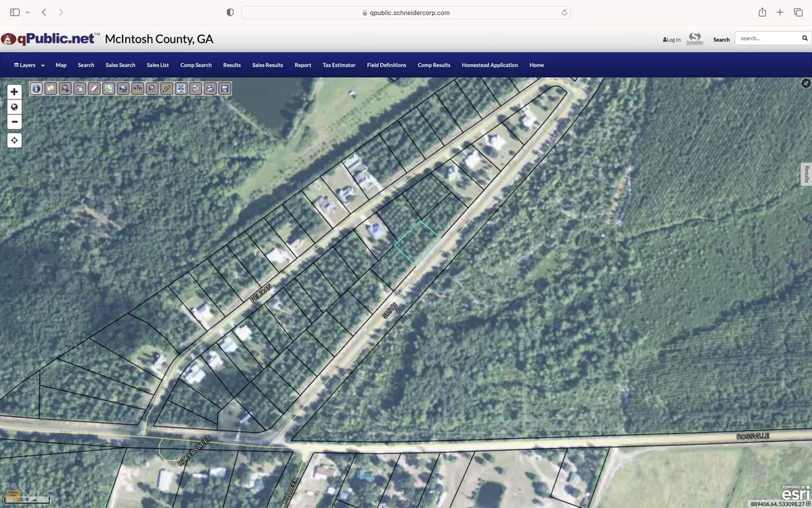Zoom in with the plus button
Viewport: 812px width, 508px height.
[x=14, y=91]
